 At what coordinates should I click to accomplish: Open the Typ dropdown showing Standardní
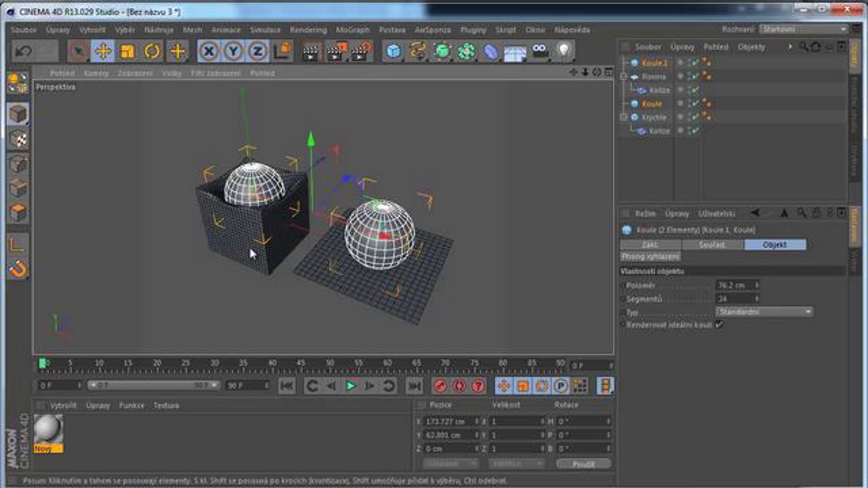tap(765, 312)
